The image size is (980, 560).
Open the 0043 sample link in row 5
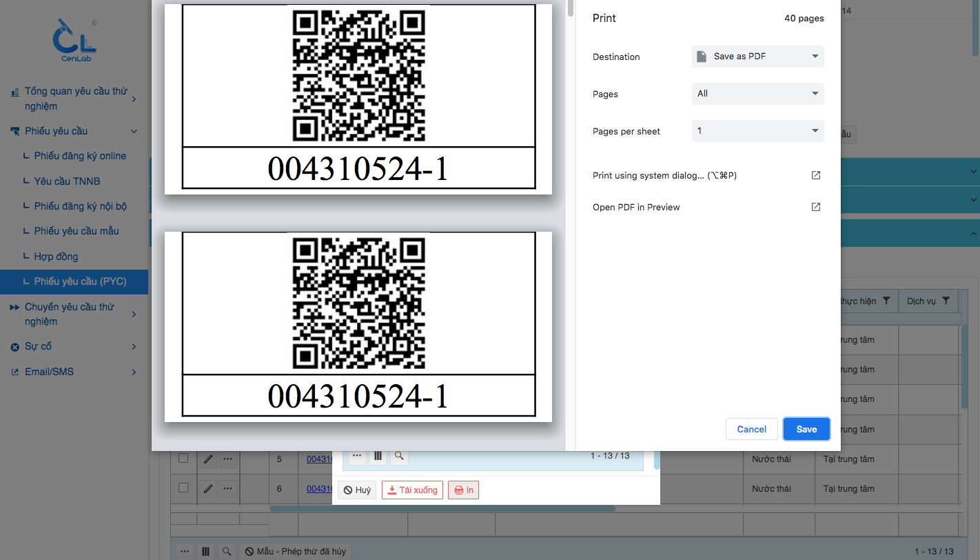319,459
